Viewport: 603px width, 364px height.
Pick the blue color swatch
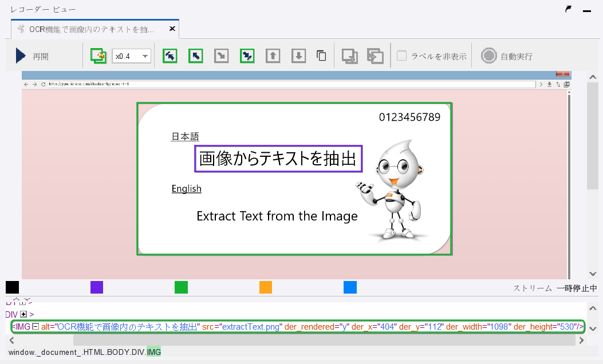[x=350, y=287]
